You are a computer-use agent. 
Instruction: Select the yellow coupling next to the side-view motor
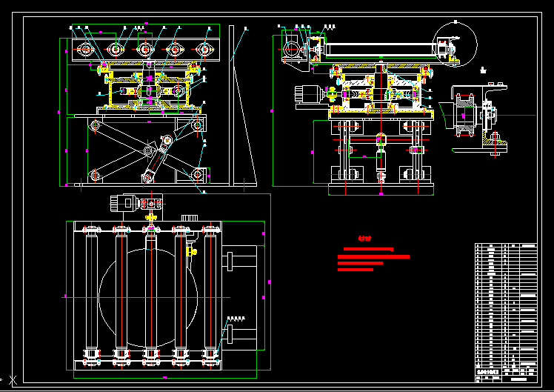332,94
